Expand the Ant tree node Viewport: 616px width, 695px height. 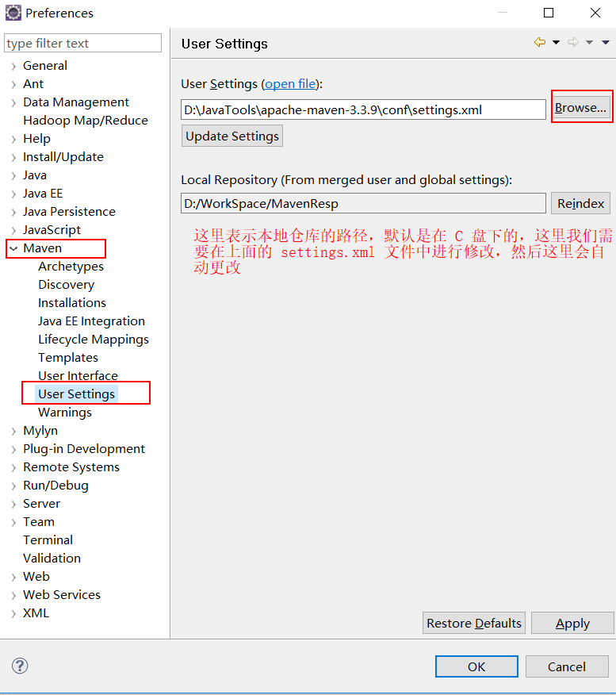pos(13,84)
